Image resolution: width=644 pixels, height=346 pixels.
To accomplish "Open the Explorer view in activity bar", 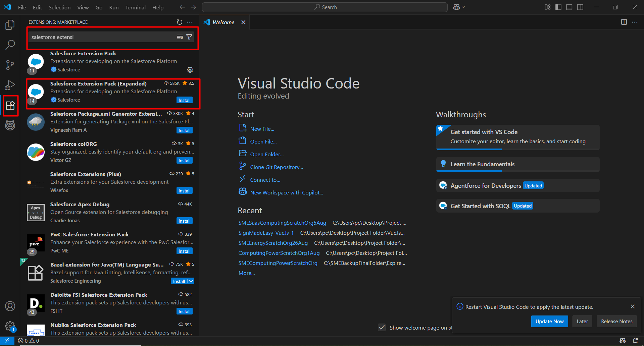I will [10, 25].
